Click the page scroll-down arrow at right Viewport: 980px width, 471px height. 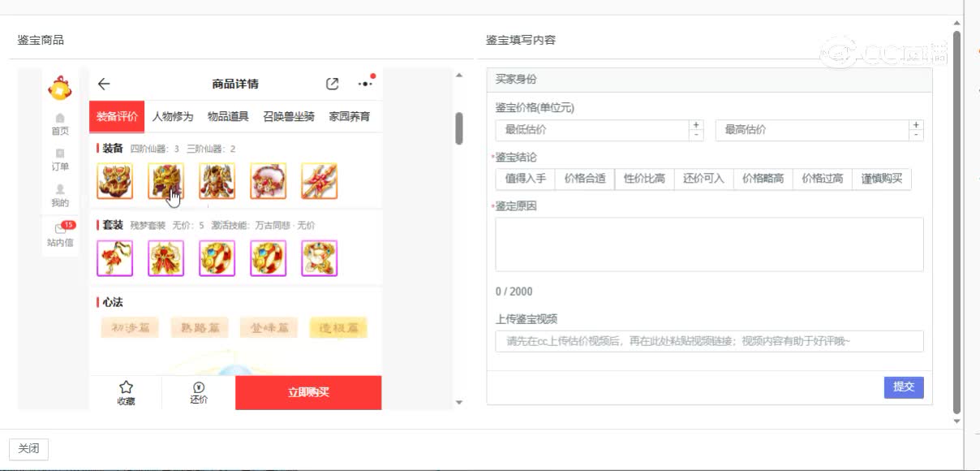957,421
